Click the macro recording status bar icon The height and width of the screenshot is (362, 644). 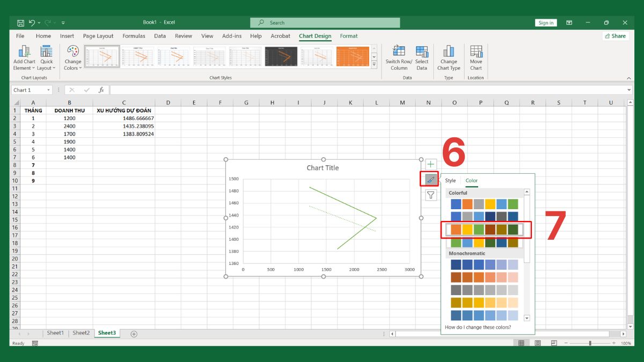point(35,343)
